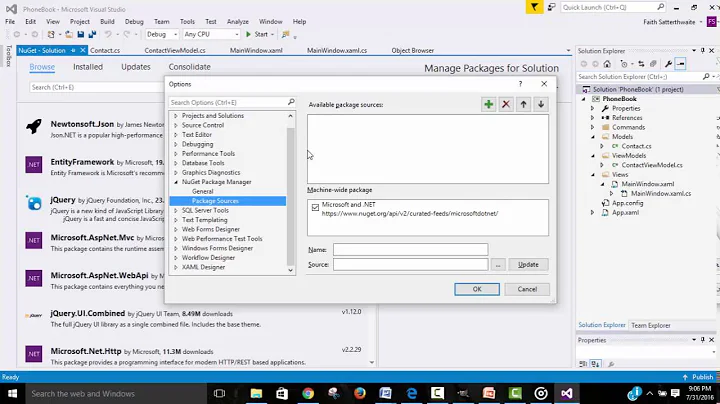Open the Analyze menu
Image resolution: width=720 pixels, height=404 pixels.
click(237, 22)
